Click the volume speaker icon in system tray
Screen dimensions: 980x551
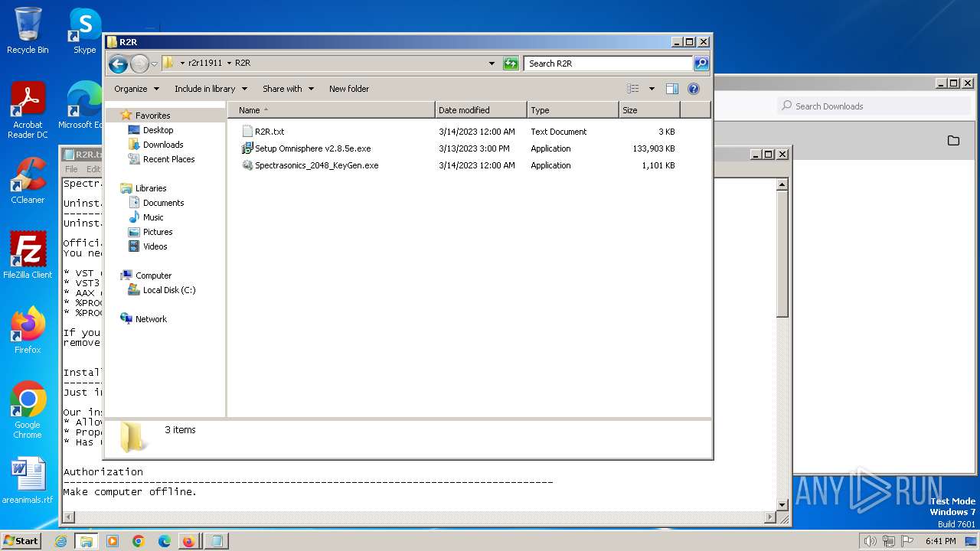click(870, 541)
